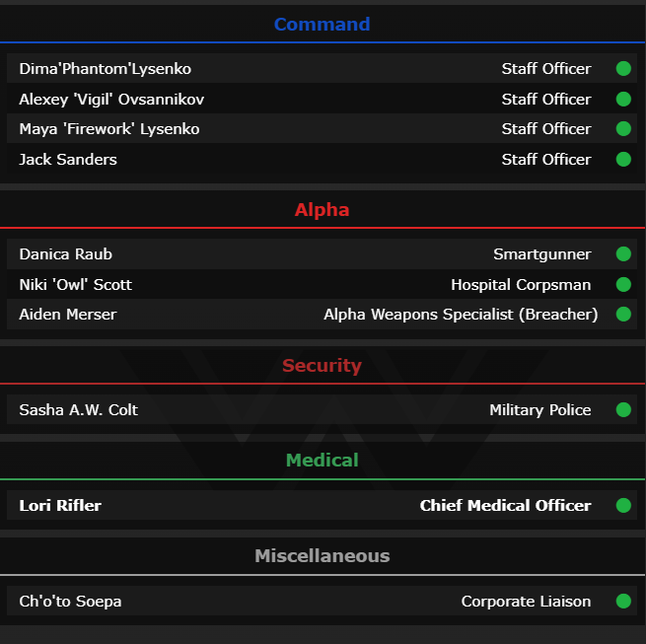
Task: Click the Medical department header
Action: (x=323, y=461)
